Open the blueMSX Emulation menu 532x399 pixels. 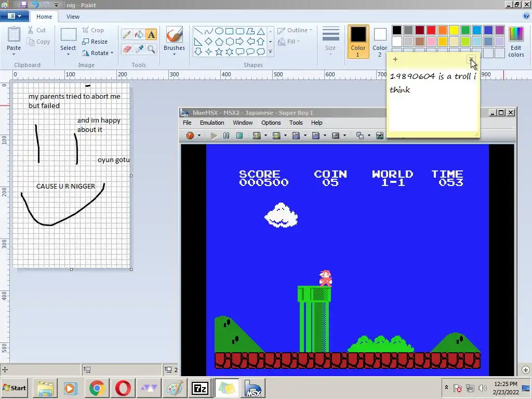click(212, 123)
